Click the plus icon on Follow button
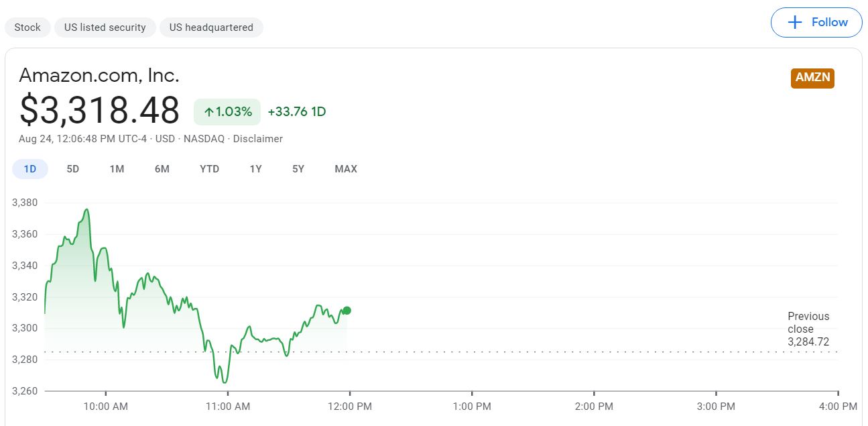868x426 pixels. tap(794, 22)
